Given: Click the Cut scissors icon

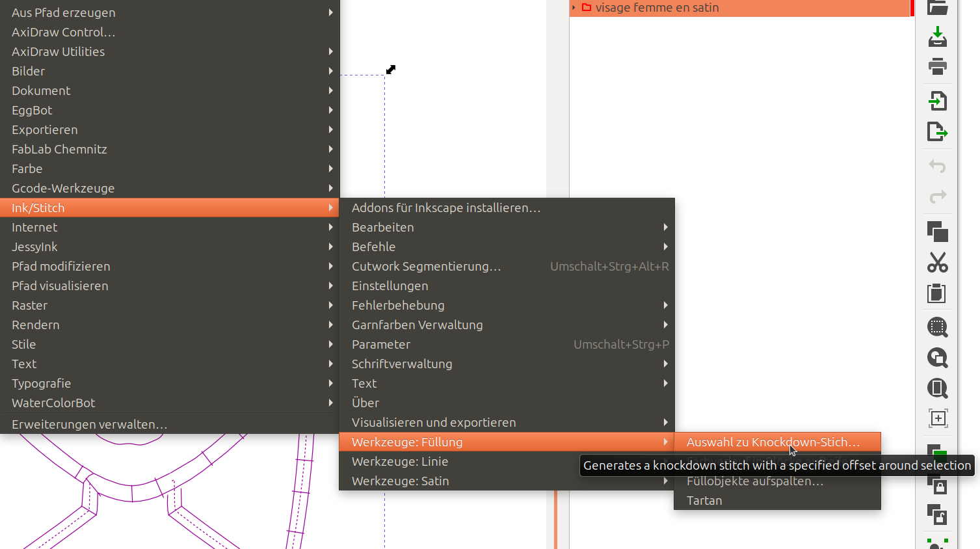Looking at the screenshot, I should click(x=937, y=262).
